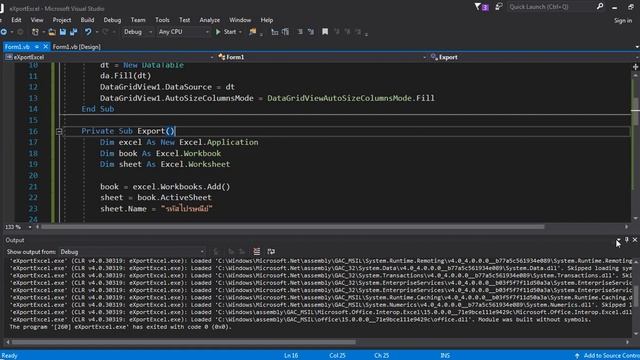The width and height of the screenshot is (640, 360).
Task: Open the Analyze menu
Action: 210,20
